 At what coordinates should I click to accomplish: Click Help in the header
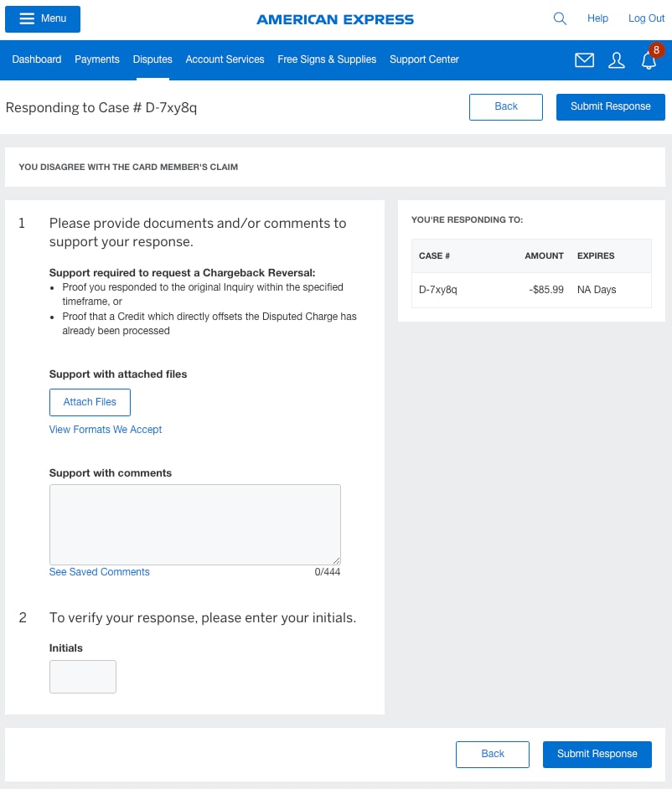point(597,18)
